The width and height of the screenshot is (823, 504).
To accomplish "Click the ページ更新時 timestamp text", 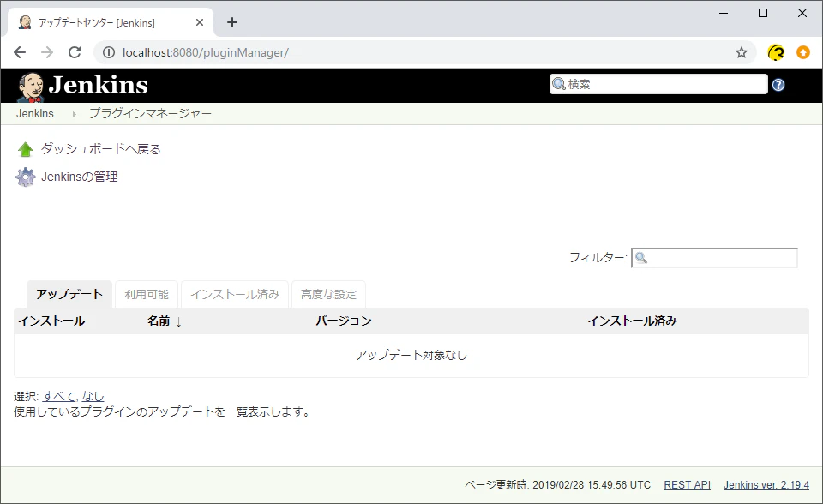I will [x=557, y=485].
